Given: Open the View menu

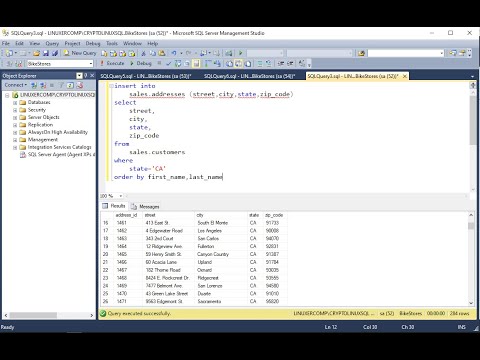Looking at the screenshot, I should [x=34, y=43].
